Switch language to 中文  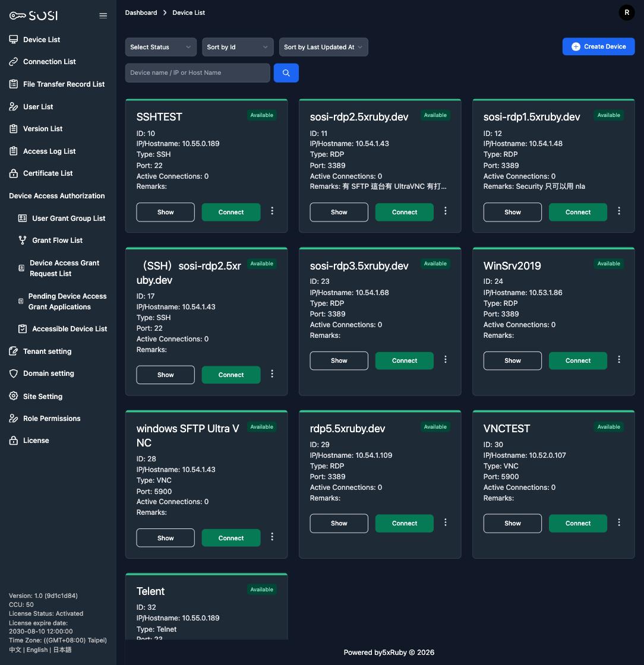[15, 650]
